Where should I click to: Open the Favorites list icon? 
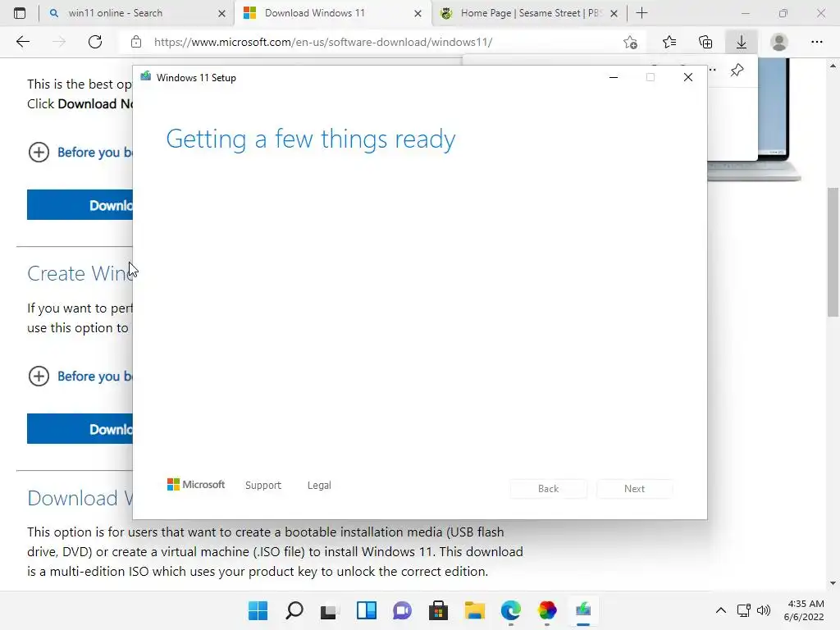[x=669, y=42]
